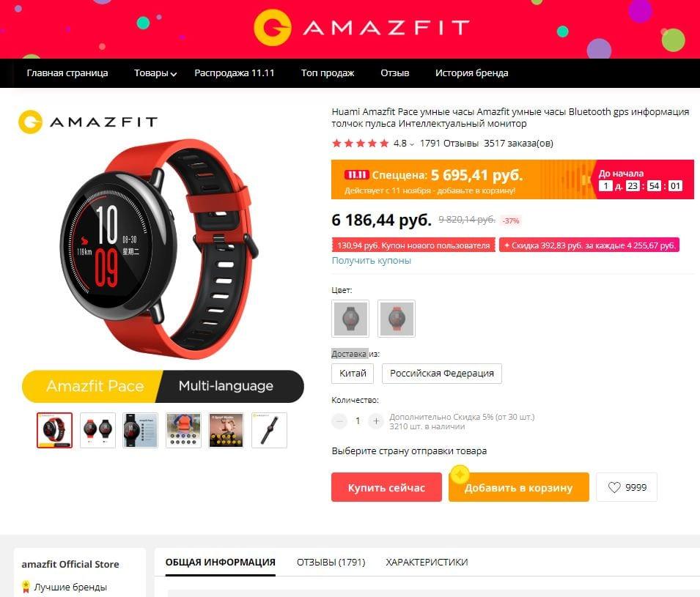Decrease quantity with the minus button
700x597 pixels.
pos(339,420)
